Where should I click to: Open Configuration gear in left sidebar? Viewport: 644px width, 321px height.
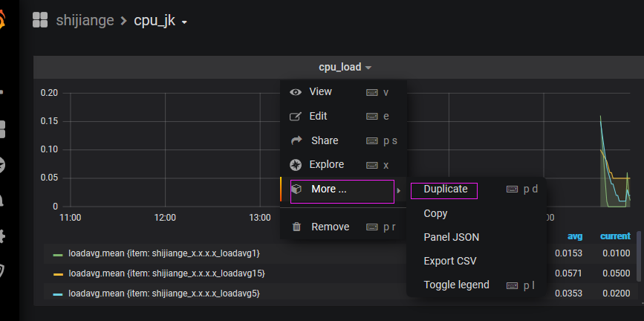pos(3,236)
